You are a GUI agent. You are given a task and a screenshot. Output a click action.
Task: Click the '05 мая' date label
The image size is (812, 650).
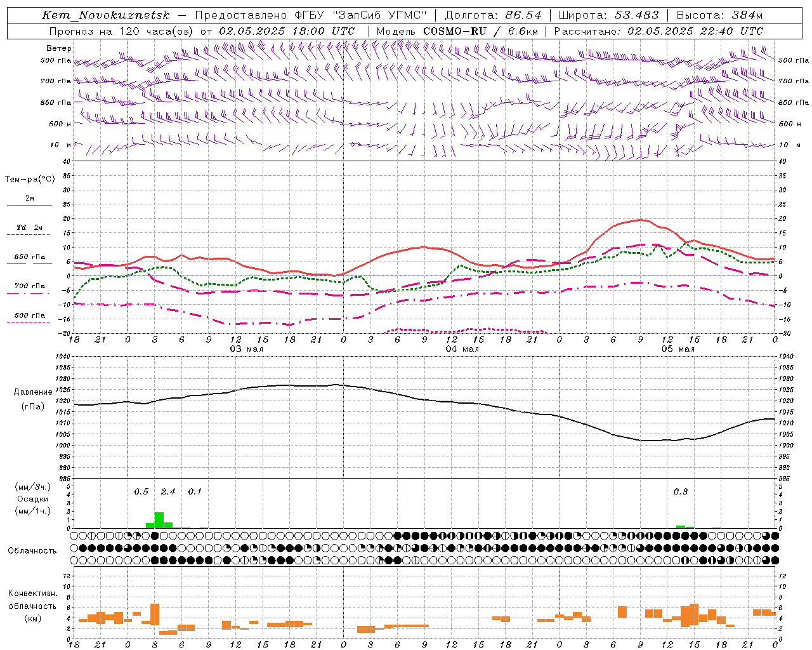678,349
